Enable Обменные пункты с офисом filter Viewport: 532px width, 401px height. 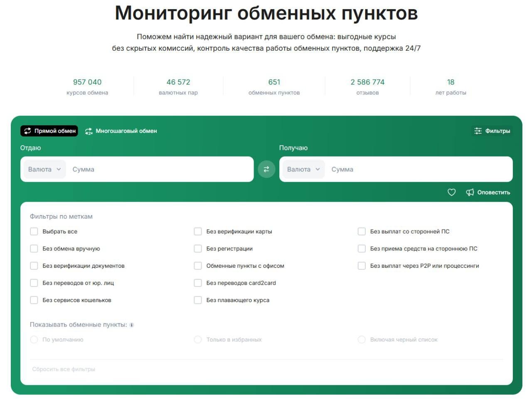198,266
